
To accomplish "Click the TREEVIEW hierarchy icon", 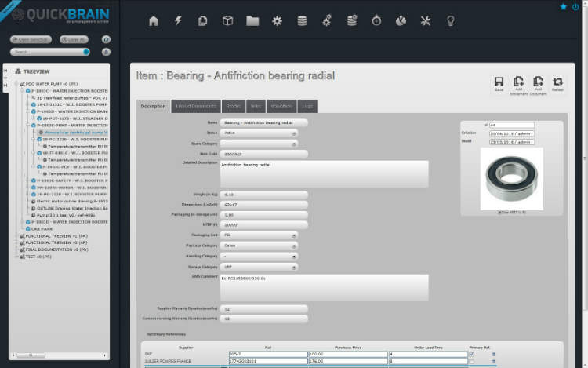I will pyautogui.click(x=17, y=71).
